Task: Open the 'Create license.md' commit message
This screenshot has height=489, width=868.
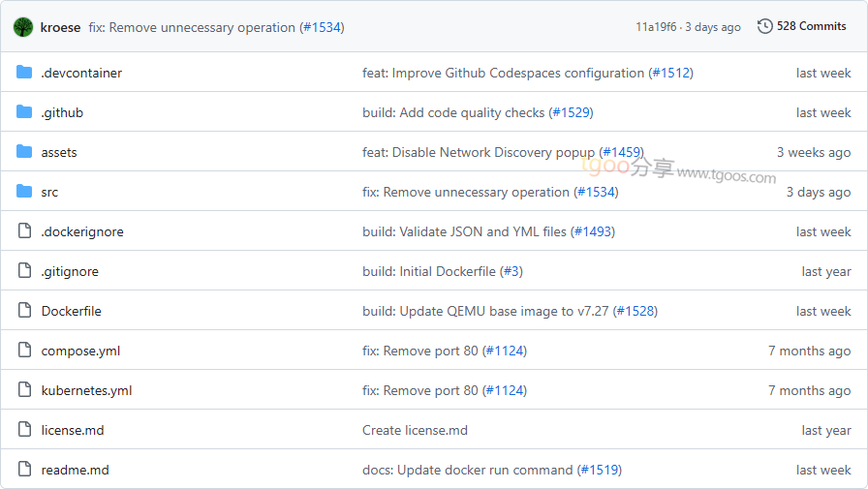Action: [x=415, y=430]
